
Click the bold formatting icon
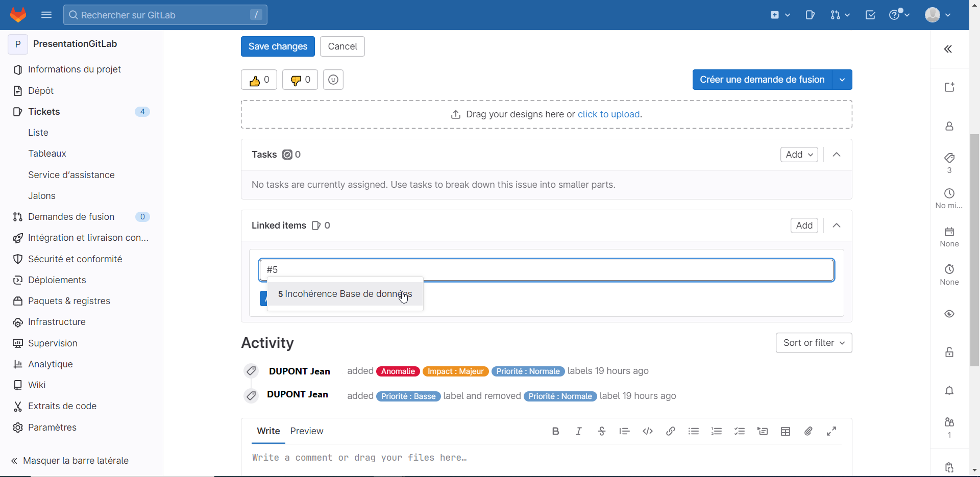click(x=555, y=431)
